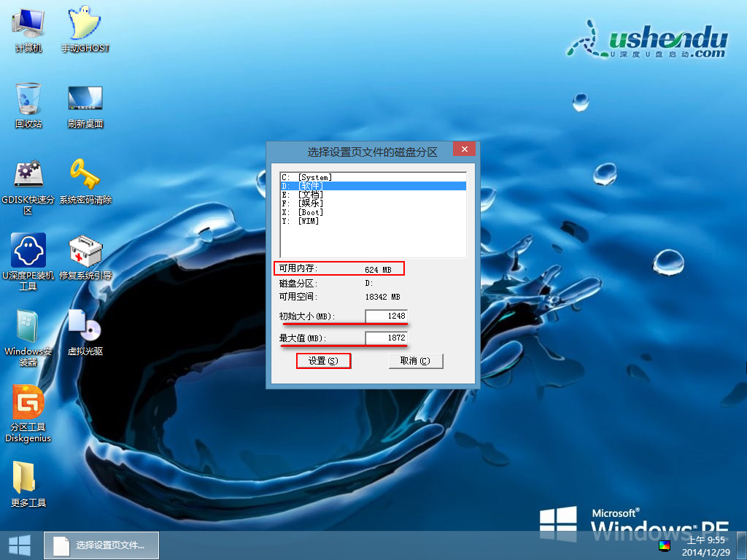747x560 pixels.
Task: Click the Windows Start button on taskbar
Action: (x=20, y=545)
